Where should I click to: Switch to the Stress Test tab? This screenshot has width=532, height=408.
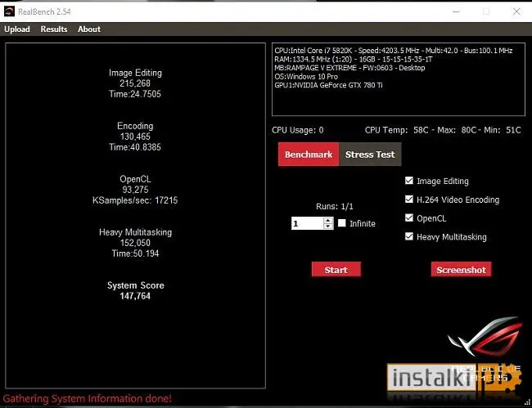(x=370, y=155)
